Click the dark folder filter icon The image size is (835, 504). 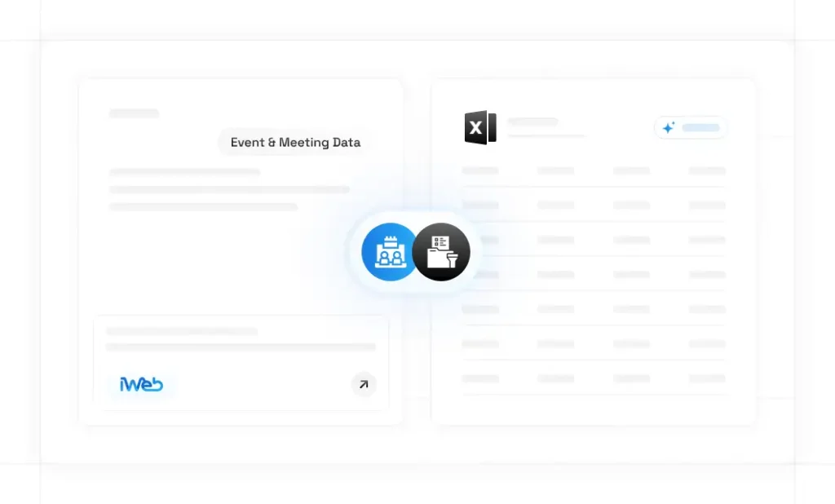tap(441, 252)
